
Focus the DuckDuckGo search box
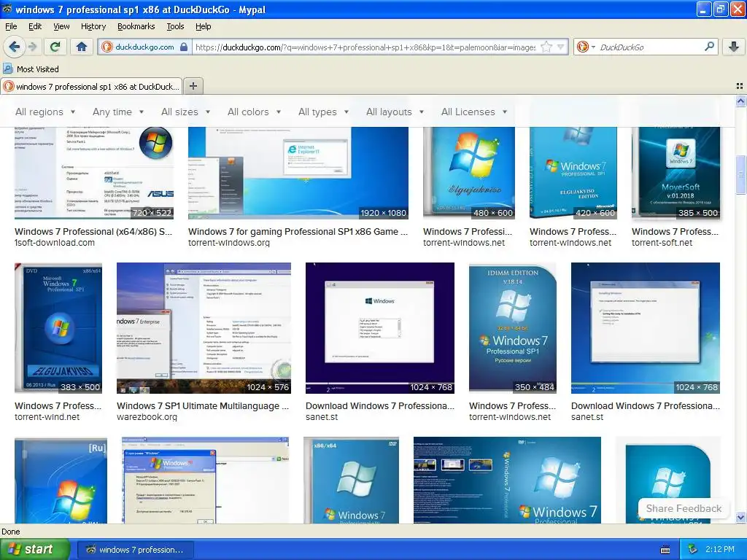tap(649, 47)
